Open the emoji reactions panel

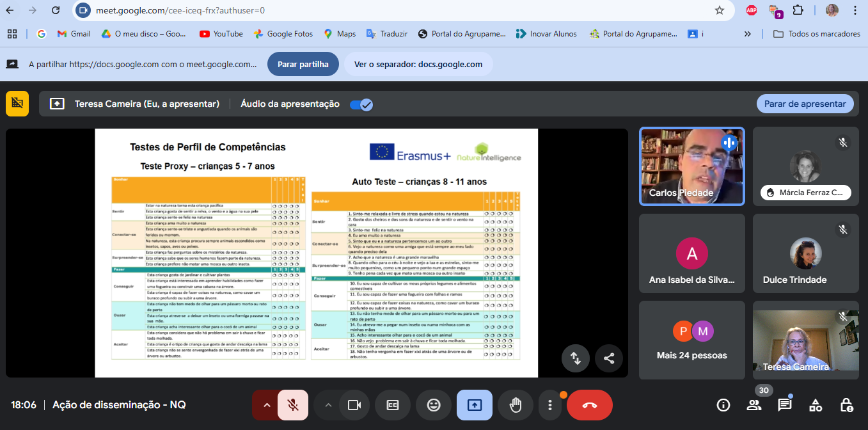434,405
